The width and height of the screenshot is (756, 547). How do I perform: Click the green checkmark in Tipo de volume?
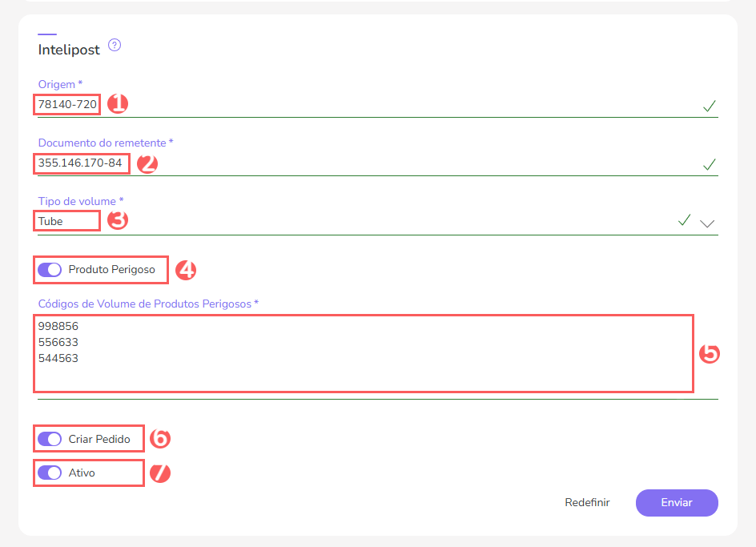(683, 220)
